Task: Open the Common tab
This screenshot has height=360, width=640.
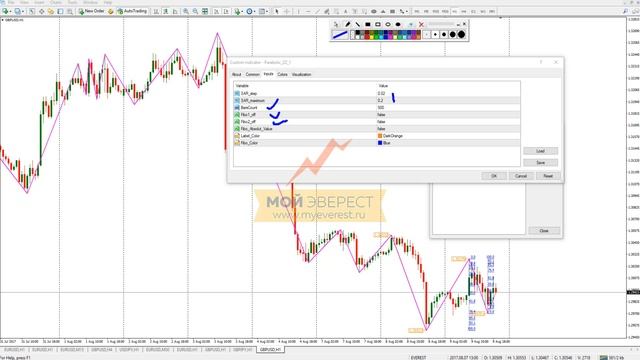Action: (x=252, y=74)
